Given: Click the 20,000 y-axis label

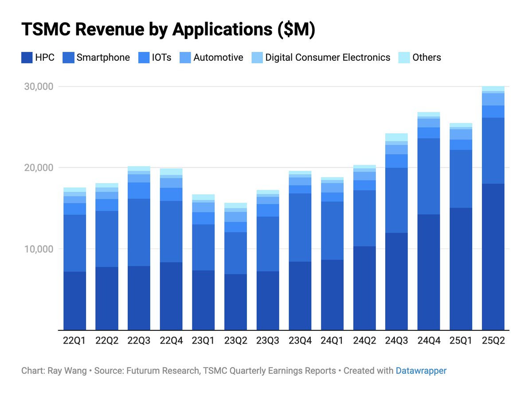Looking at the screenshot, I should tap(38, 168).
